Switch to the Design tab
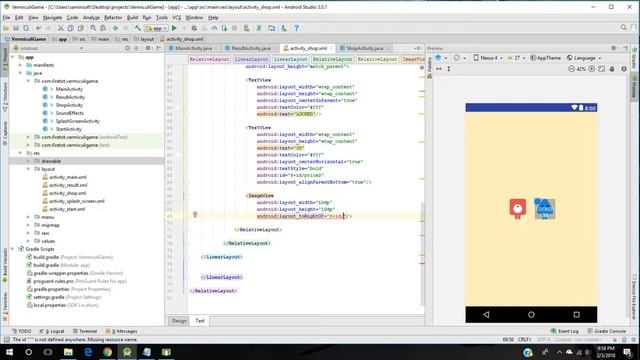This screenshot has height=360, width=640. [179, 321]
